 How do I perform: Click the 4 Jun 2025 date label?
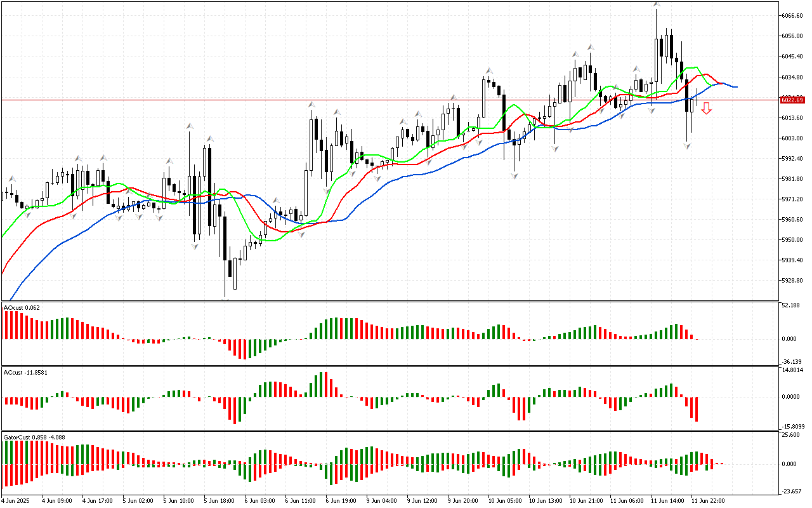tap(16, 500)
